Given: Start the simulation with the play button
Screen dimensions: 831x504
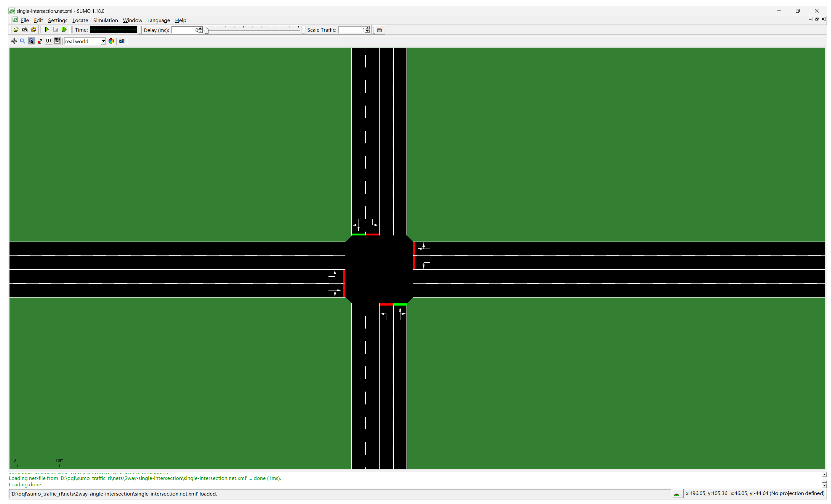Looking at the screenshot, I should click(x=47, y=30).
